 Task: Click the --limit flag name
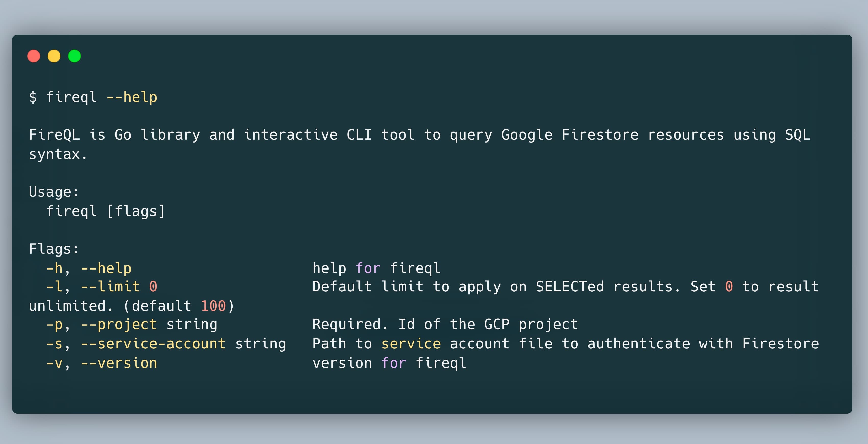pos(110,287)
